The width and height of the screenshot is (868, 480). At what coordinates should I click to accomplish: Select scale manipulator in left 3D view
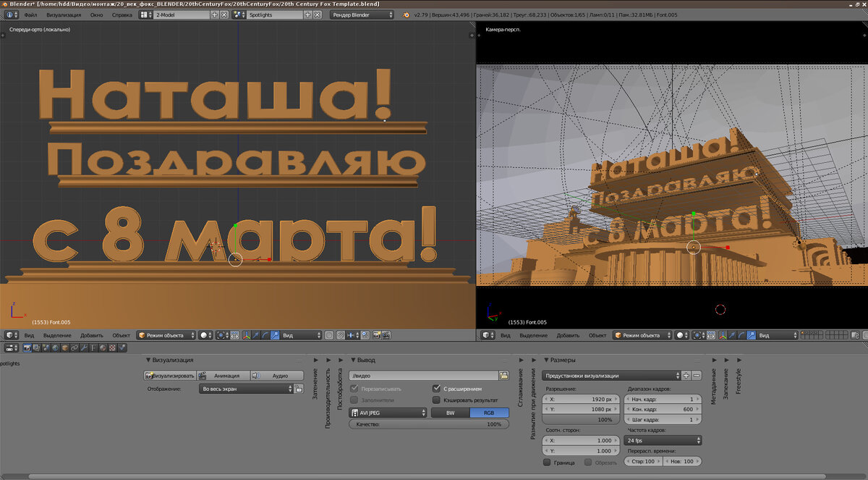275,335
